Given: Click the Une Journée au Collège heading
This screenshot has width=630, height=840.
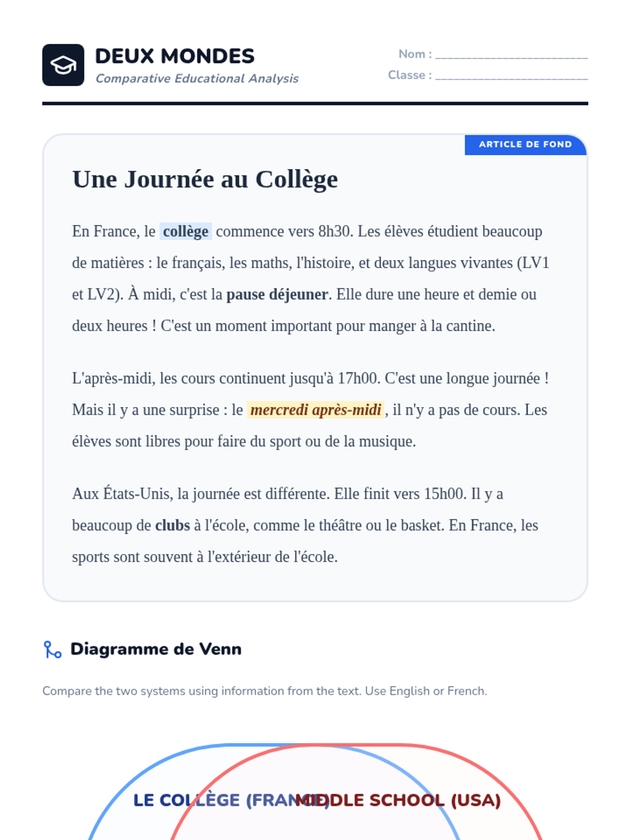Looking at the screenshot, I should 205,180.
